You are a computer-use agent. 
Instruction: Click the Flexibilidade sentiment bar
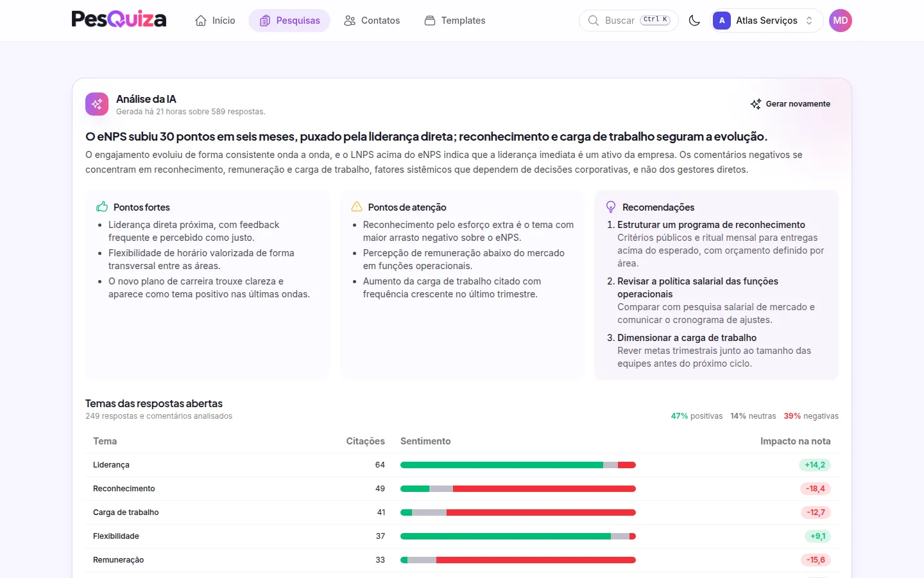518,536
